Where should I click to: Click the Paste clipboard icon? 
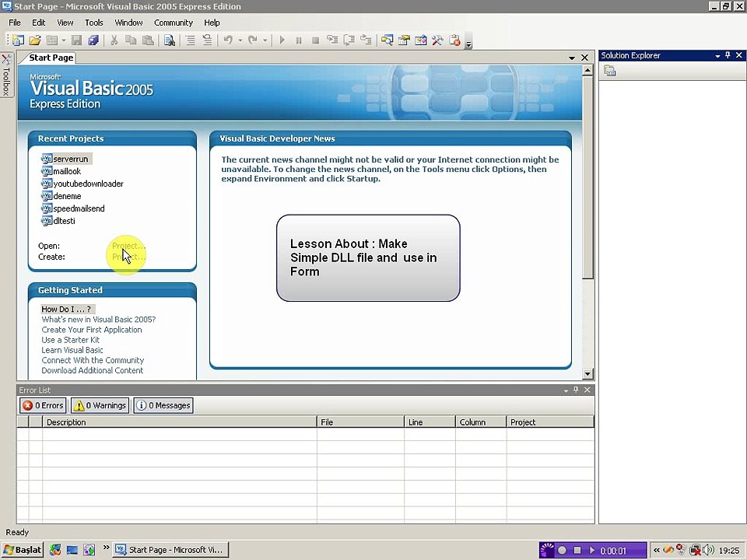point(148,40)
